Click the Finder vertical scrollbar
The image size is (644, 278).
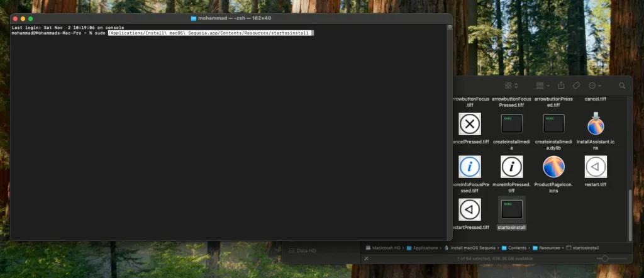(x=630, y=214)
